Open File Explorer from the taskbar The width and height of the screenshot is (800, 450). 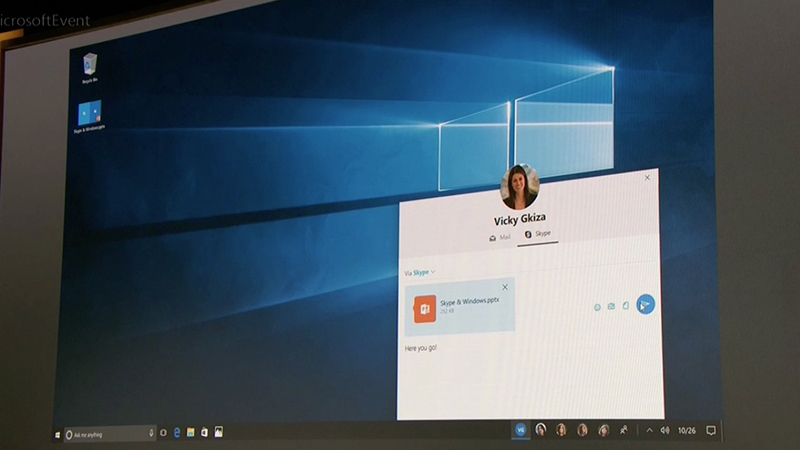[190, 433]
